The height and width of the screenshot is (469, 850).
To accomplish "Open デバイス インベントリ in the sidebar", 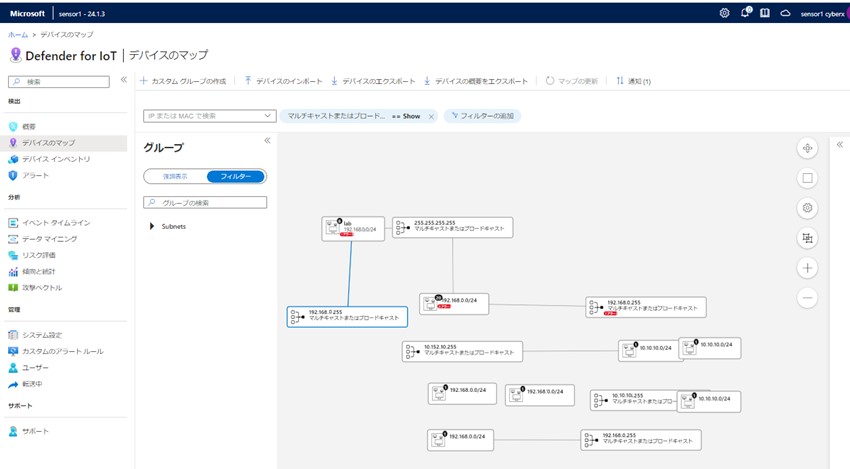I will click(56, 159).
